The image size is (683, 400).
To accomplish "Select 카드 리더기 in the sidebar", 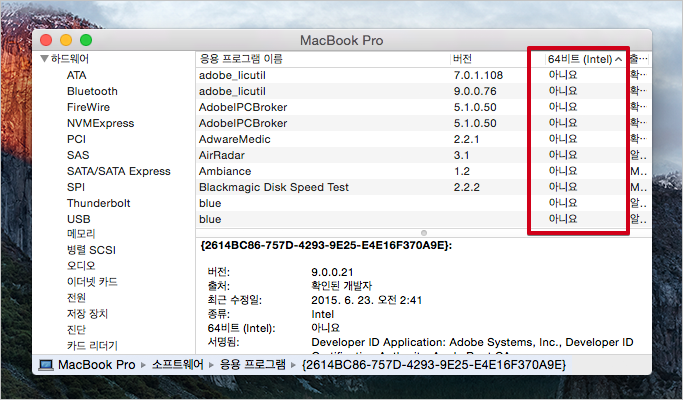I will [x=92, y=346].
